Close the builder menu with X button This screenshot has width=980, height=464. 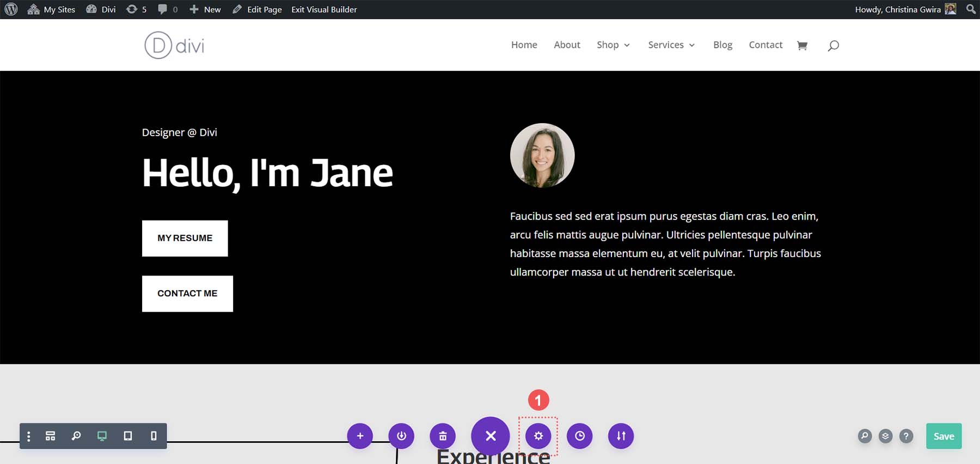click(x=491, y=436)
